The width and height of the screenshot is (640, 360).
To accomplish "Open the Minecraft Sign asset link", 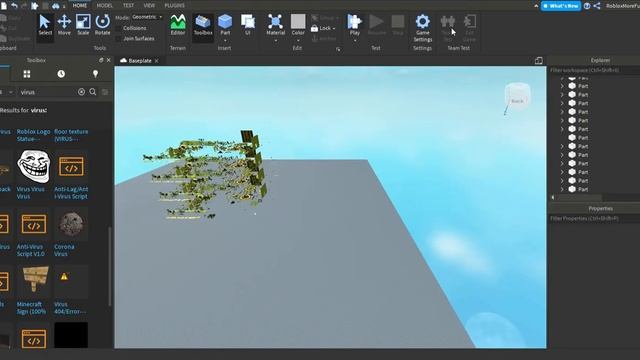I will point(31,308).
